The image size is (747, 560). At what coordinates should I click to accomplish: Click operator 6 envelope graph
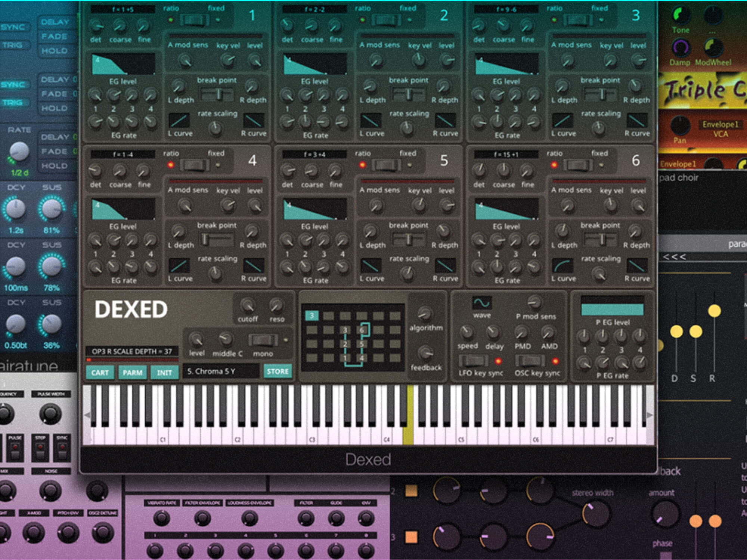pyautogui.click(x=507, y=209)
